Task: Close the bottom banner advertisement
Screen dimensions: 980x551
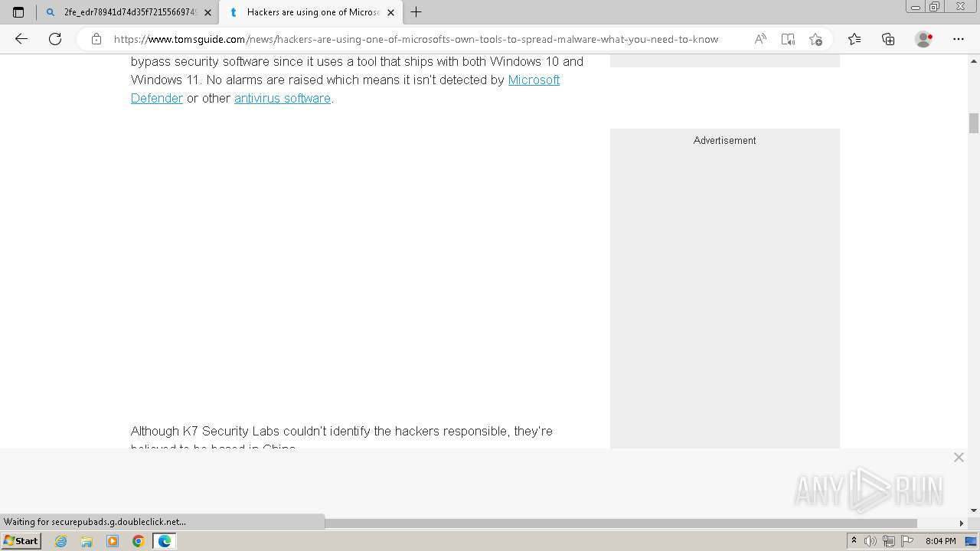Action: pos(959,457)
